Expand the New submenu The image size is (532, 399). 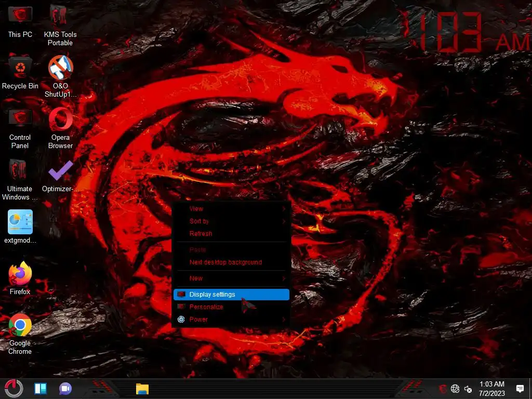[231, 278]
